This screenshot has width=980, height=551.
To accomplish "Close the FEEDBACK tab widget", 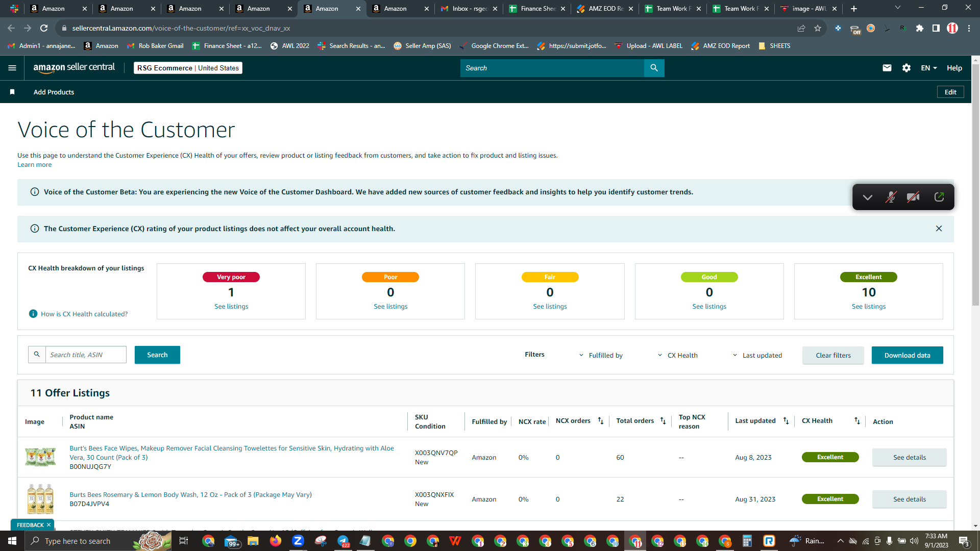I will (48, 525).
